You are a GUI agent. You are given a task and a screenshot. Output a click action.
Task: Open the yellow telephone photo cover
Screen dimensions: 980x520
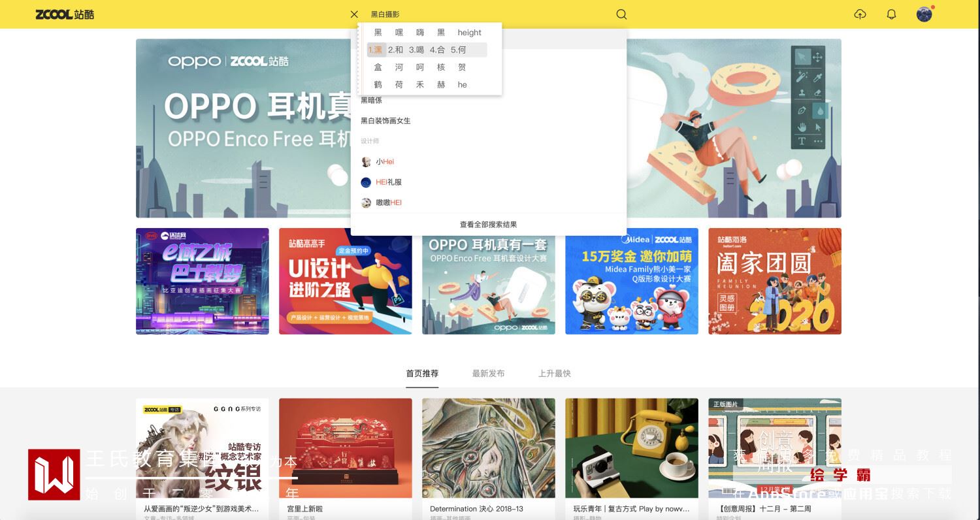[631, 448]
